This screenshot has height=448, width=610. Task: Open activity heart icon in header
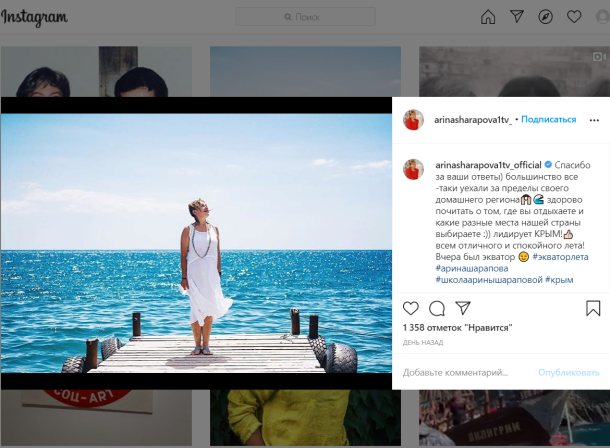[x=574, y=17]
